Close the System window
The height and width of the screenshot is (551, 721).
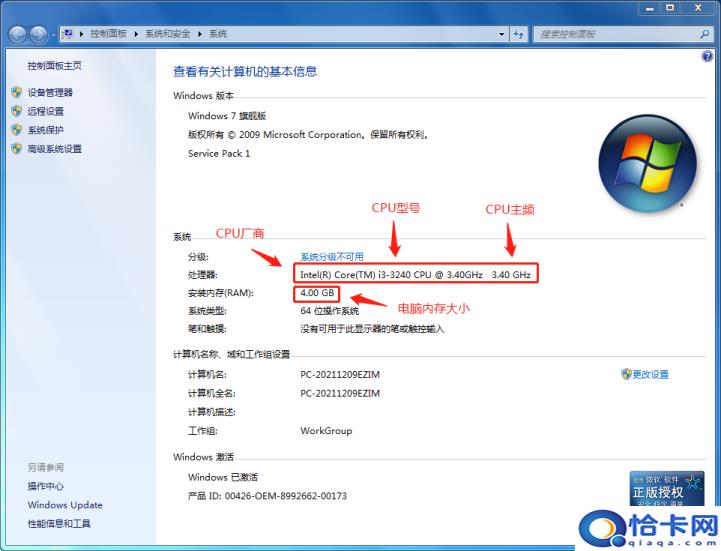click(x=698, y=8)
